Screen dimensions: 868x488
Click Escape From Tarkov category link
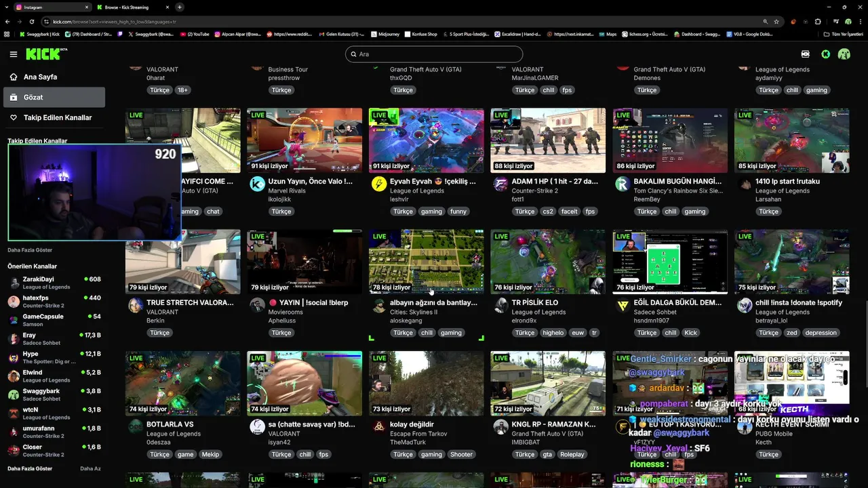coord(418,434)
